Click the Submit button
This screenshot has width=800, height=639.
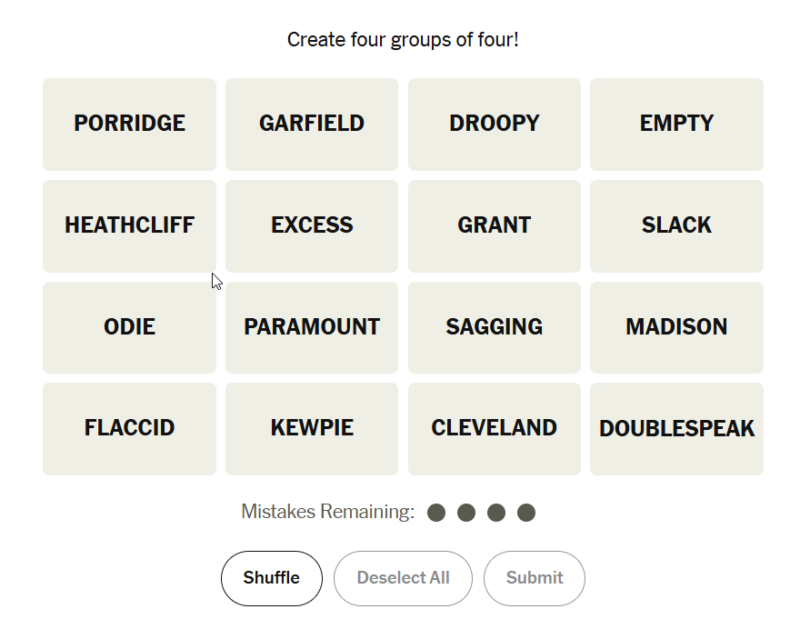pos(534,578)
